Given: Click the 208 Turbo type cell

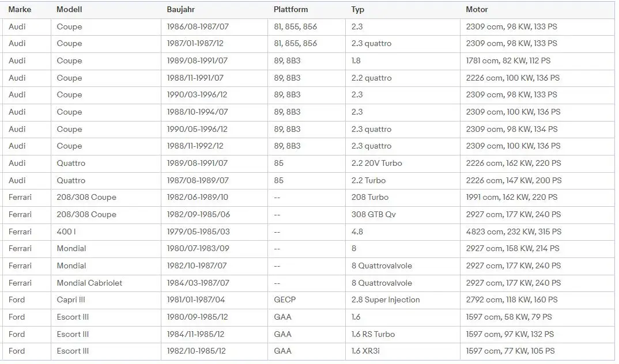Looking at the screenshot, I should 370,198.
